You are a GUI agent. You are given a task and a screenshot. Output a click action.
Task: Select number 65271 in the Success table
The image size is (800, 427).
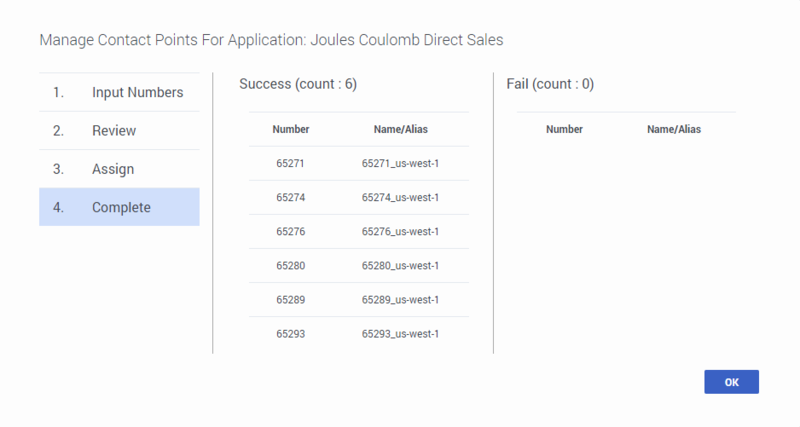click(291, 164)
